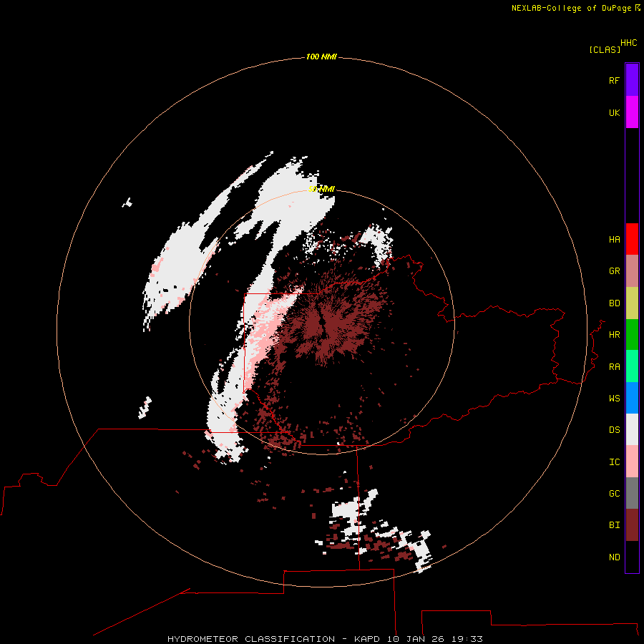This screenshot has width=644, height=644.
Task: Click the DS legend label
Action: click(614, 430)
